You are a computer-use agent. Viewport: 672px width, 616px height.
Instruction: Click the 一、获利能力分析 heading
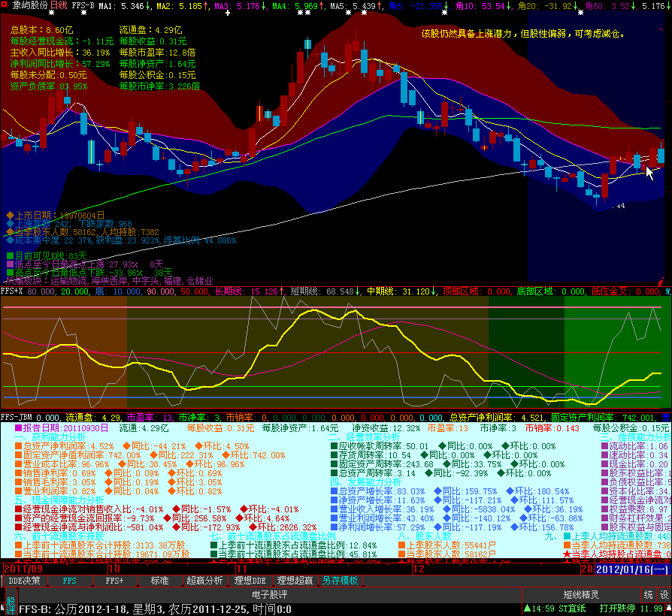point(50,437)
